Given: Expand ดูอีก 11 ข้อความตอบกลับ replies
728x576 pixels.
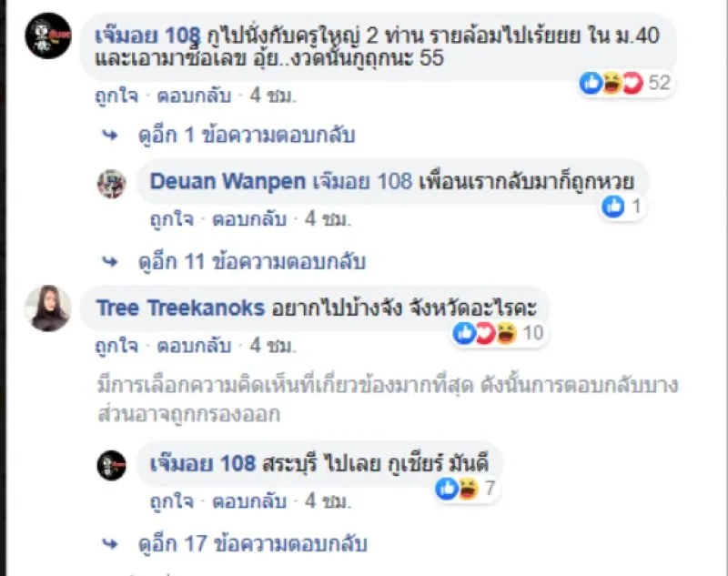Looking at the screenshot, I should pos(252,262).
